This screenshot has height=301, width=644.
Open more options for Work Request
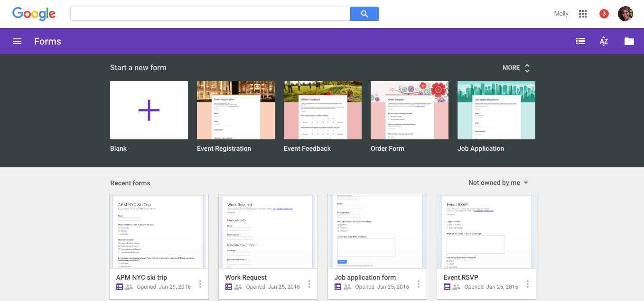coord(309,283)
